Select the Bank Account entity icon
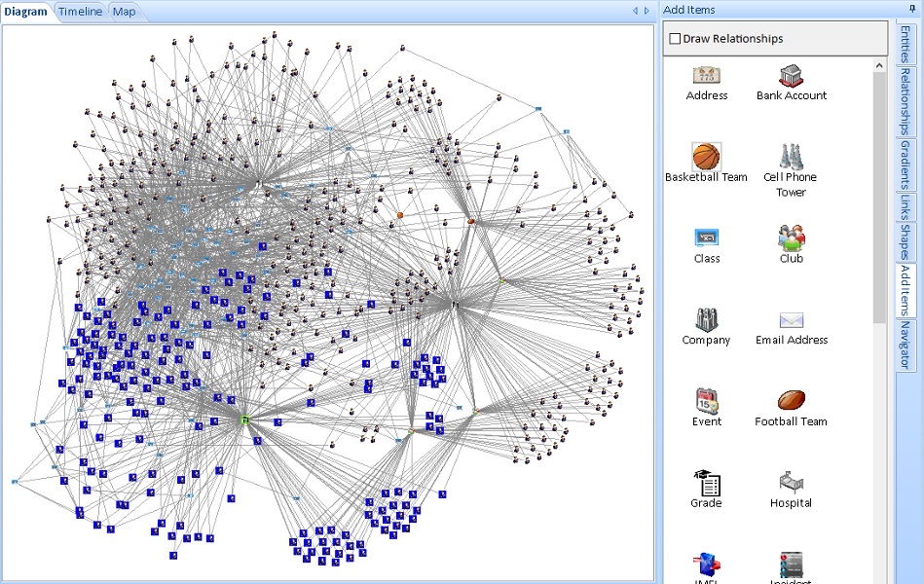The image size is (924, 584). point(791,73)
